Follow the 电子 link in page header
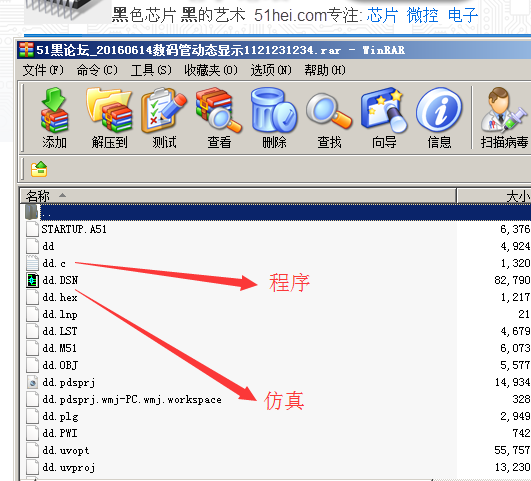Screen dimensions: 531x481 463,15
